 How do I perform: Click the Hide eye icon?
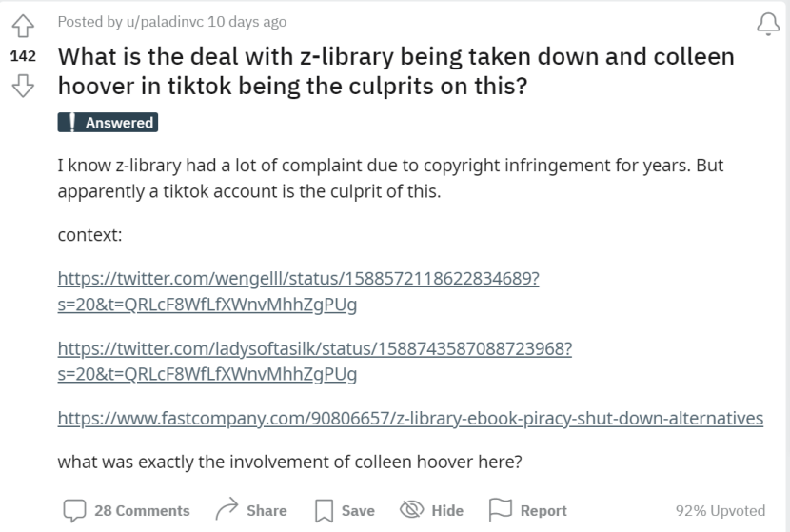coord(410,510)
